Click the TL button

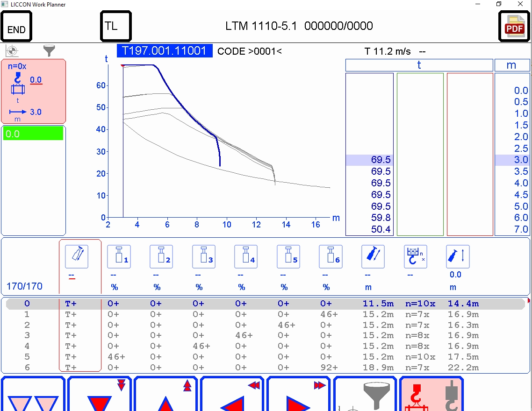(x=115, y=26)
